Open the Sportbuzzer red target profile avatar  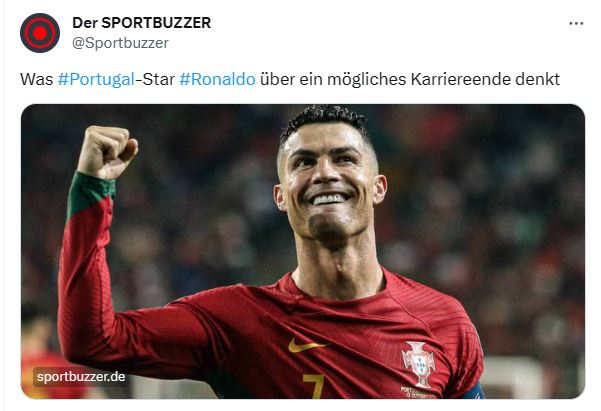pos(40,33)
